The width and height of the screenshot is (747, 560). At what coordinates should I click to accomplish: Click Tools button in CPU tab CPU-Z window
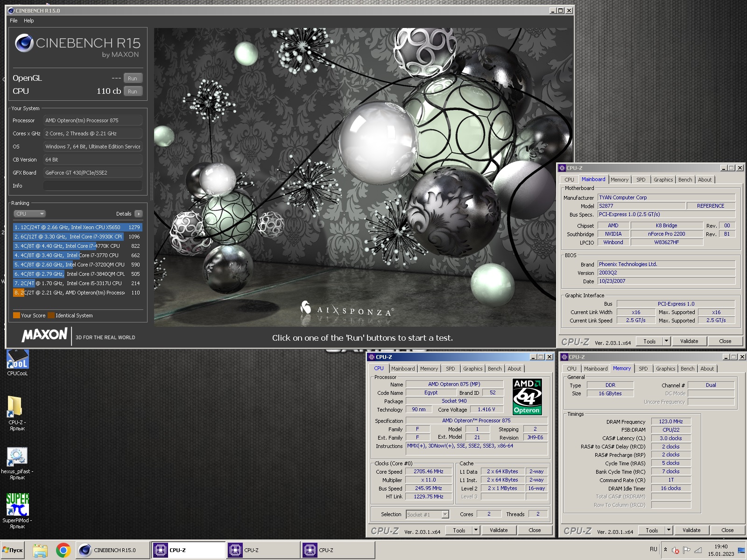point(459,530)
